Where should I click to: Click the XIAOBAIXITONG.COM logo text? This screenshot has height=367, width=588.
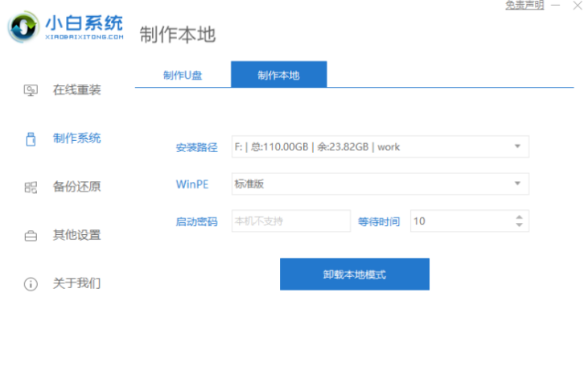click(84, 37)
